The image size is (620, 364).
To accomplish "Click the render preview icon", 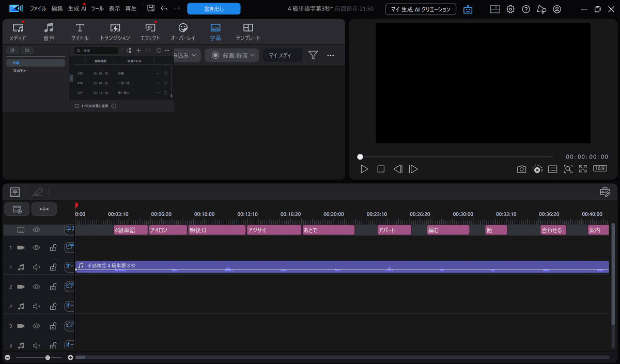I will (537, 169).
